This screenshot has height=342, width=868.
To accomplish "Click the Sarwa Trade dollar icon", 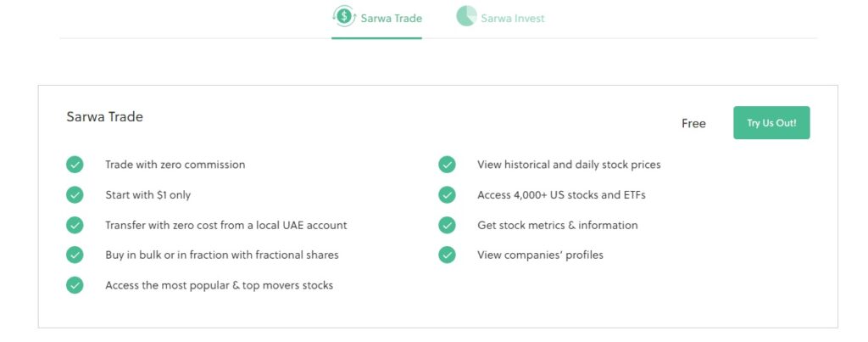I will click(344, 16).
